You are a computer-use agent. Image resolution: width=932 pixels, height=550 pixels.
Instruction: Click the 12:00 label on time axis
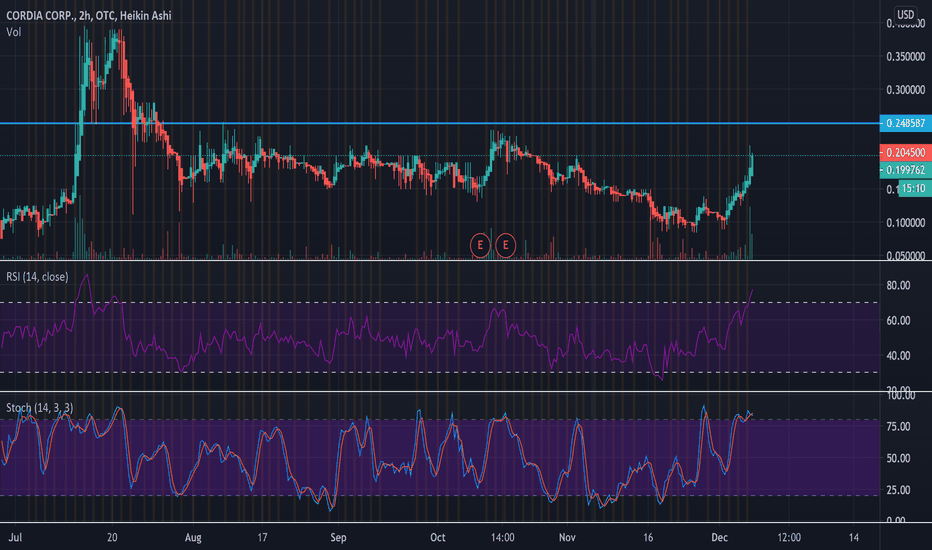[x=789, y=538]
